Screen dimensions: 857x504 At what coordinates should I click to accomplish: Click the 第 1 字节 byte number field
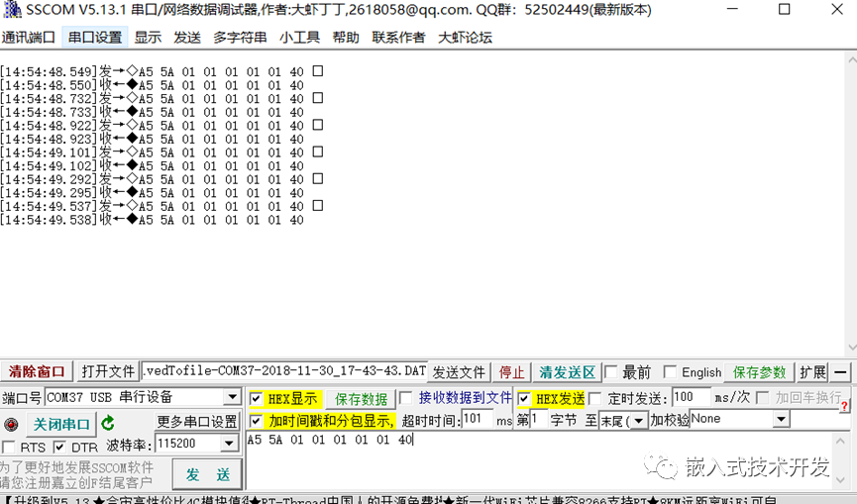click(x=539, y=420)
